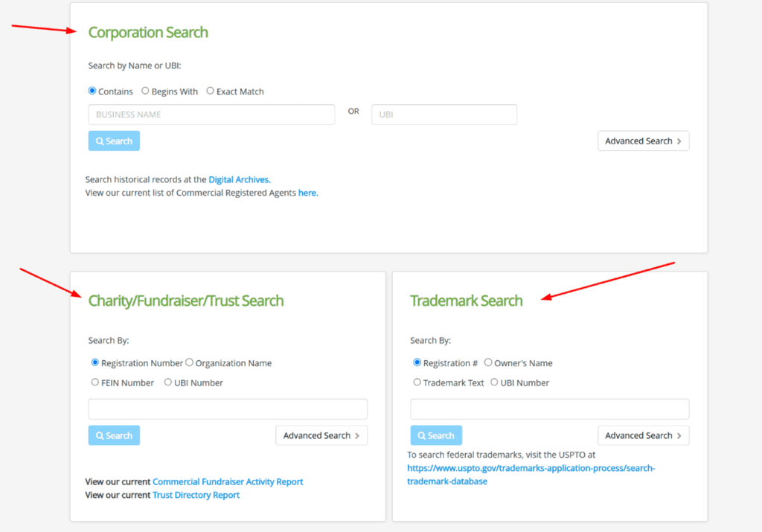View the Commercial Fundraiser Activity Report
This screenshot has width=762, height=532.
pos(228,481)
